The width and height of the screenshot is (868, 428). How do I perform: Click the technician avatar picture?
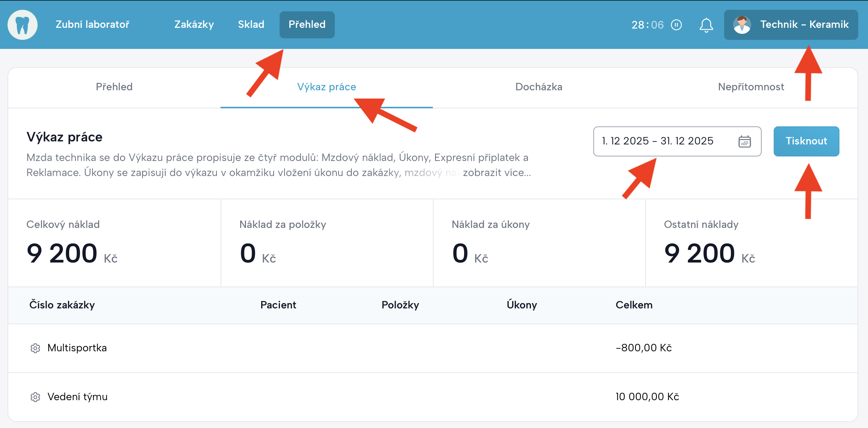click(742, 25)
